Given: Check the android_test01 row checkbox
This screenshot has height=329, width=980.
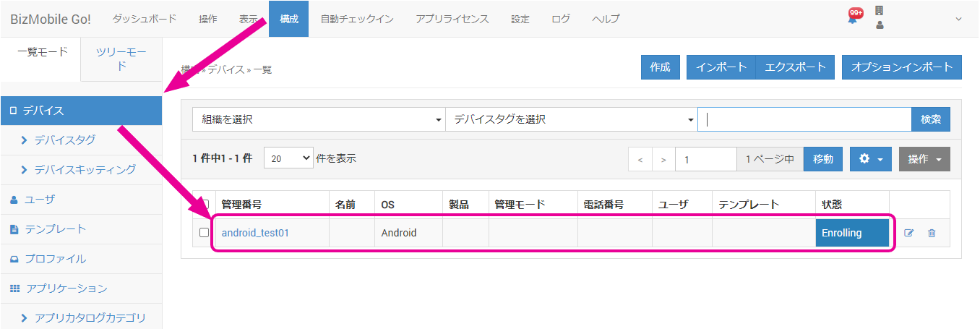Looking at the screenshot, I should (x=204, y=233).
